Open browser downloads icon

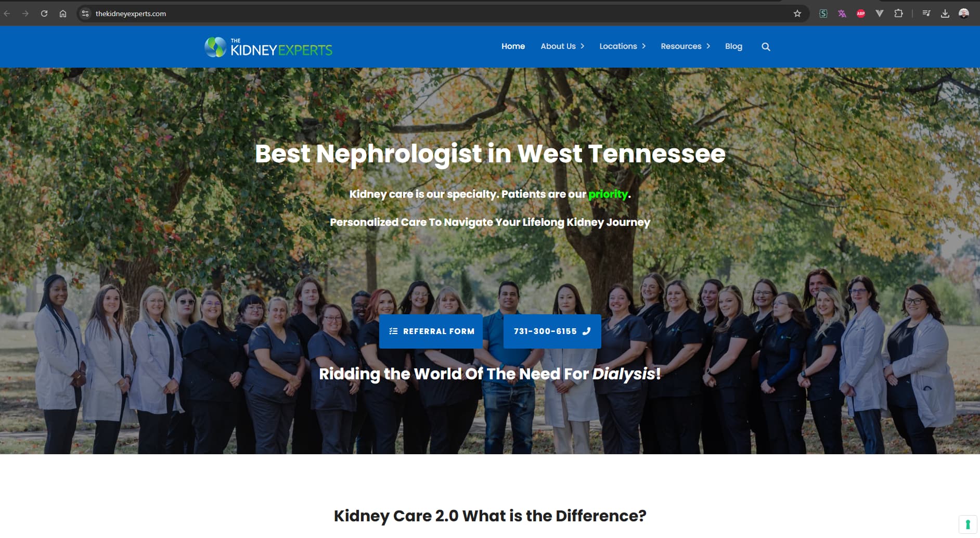[x=945, y=14]
